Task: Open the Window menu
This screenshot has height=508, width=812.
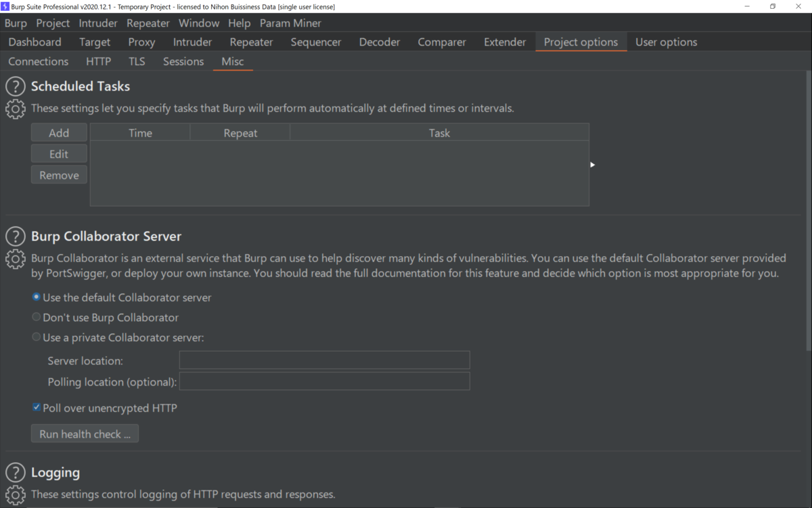Action: point(199,23)
